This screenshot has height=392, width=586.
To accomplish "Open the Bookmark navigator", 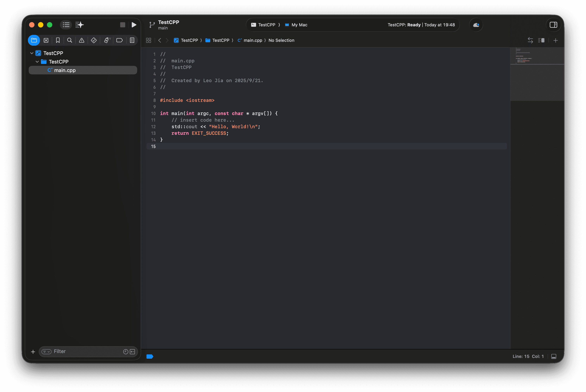I will (58, 40).
